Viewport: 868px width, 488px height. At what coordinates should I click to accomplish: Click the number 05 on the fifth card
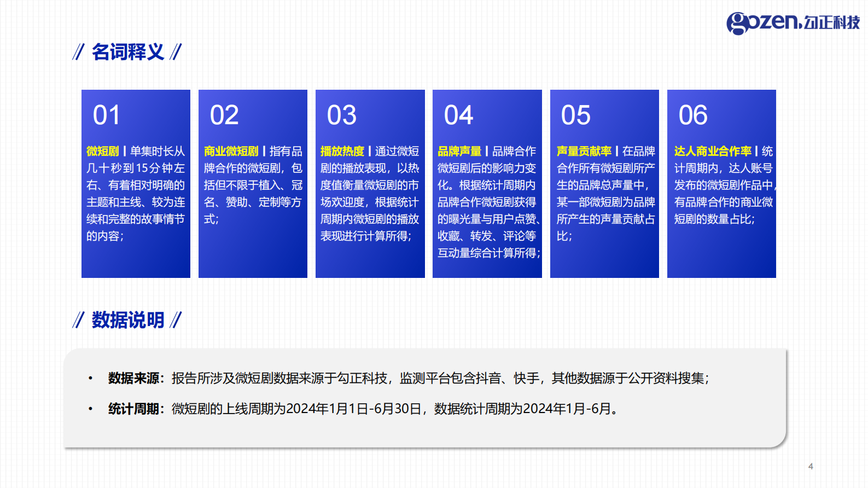[576, 115]
